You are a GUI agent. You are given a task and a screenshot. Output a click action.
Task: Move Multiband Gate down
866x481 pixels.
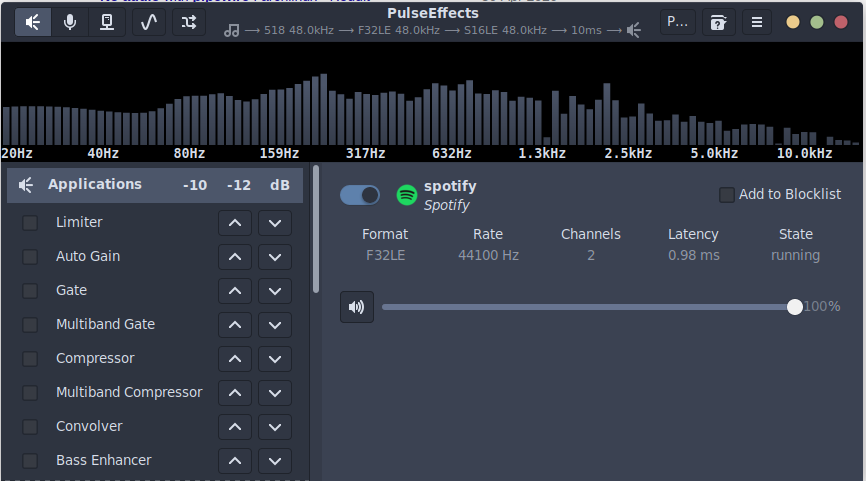point(274,325)
